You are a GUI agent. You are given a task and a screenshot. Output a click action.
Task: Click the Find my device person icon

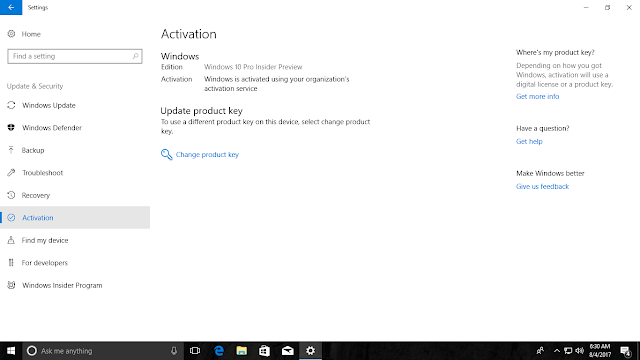click(11, 240)
